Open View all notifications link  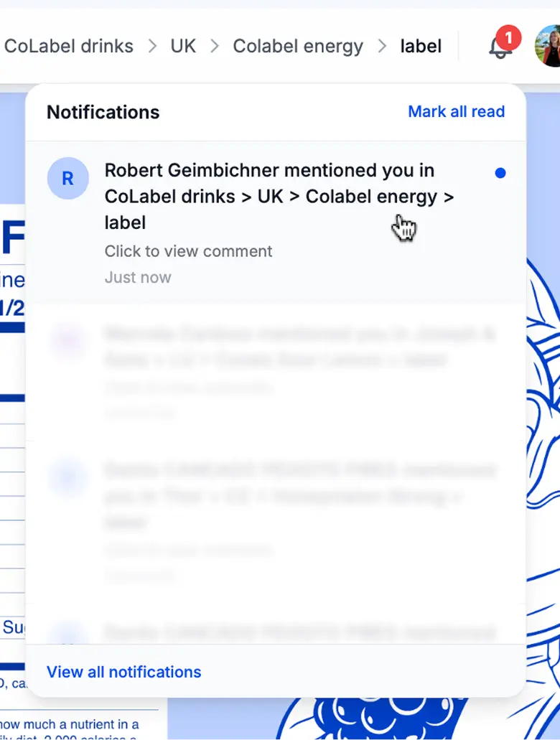123,673
